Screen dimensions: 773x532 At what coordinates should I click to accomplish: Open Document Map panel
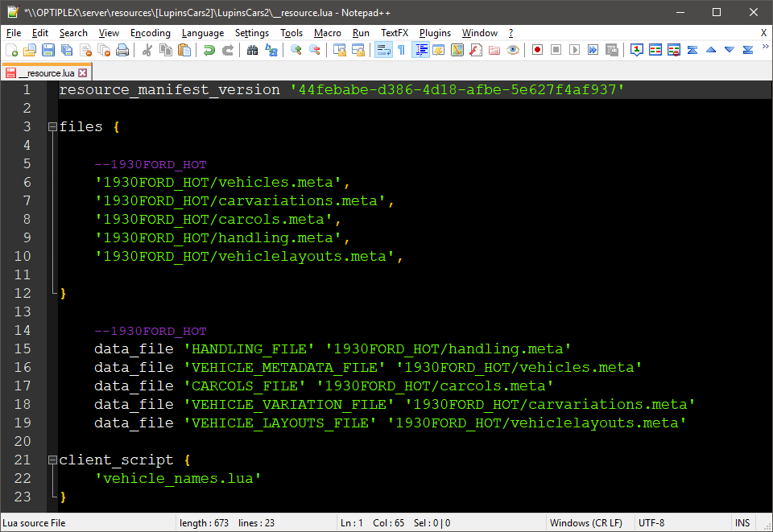pyautogui.click(x=457, y=50)
